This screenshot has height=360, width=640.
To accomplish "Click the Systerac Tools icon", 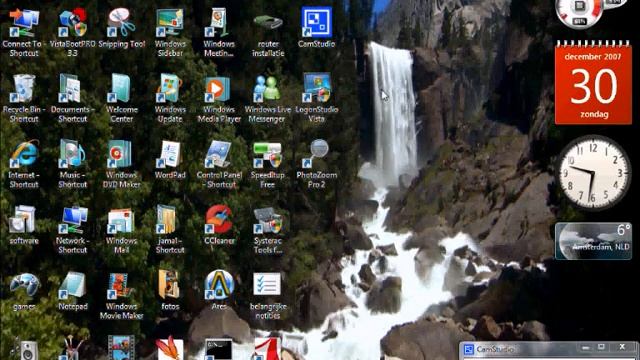I will [x=268, y=220].
